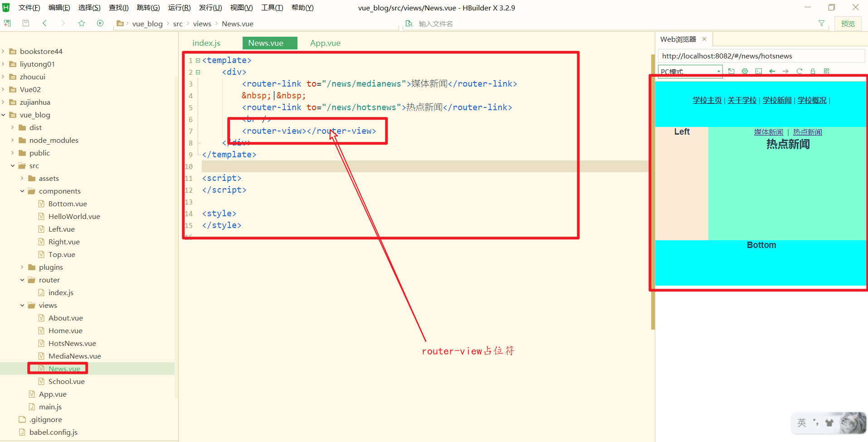Click the views breadcrumb segment
Screen dimensions: 868x442
pos(202,24)
